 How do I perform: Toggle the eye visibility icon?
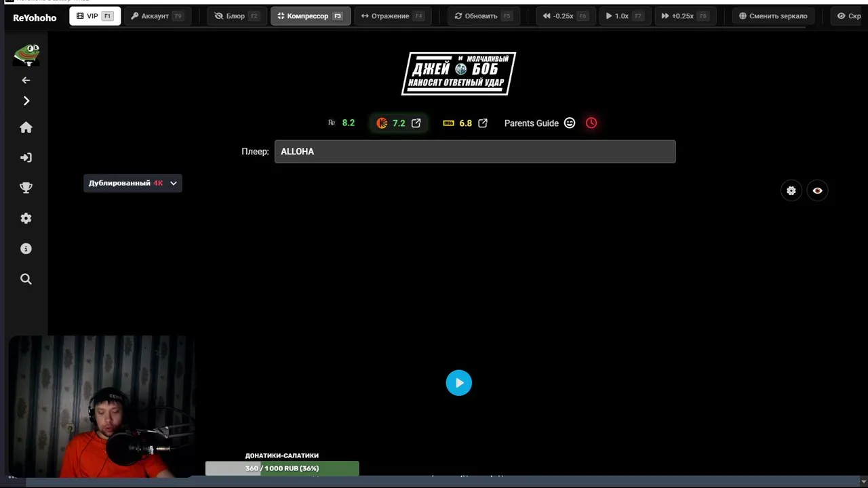point(818,190)
